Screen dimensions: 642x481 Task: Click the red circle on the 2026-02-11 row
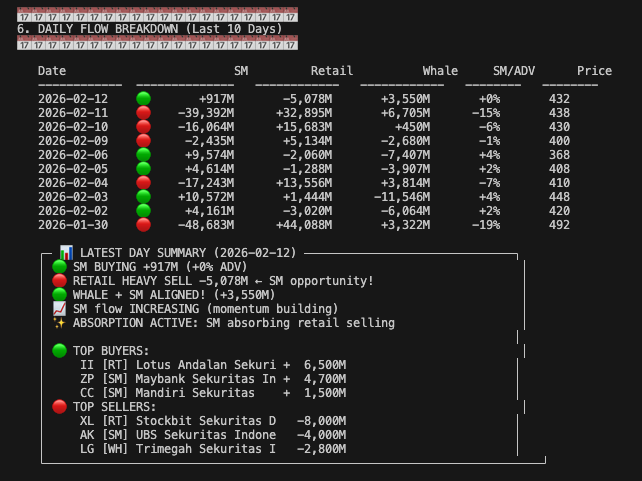tap(143, 113)
